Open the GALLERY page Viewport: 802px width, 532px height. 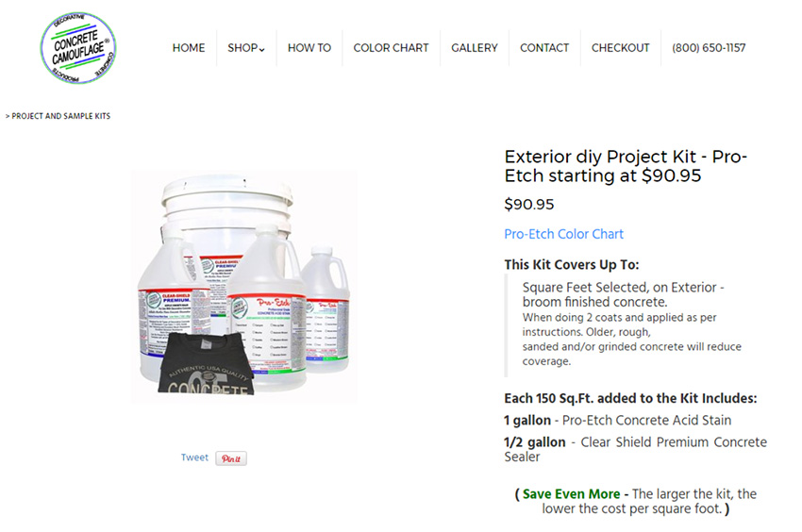(475, 47)
